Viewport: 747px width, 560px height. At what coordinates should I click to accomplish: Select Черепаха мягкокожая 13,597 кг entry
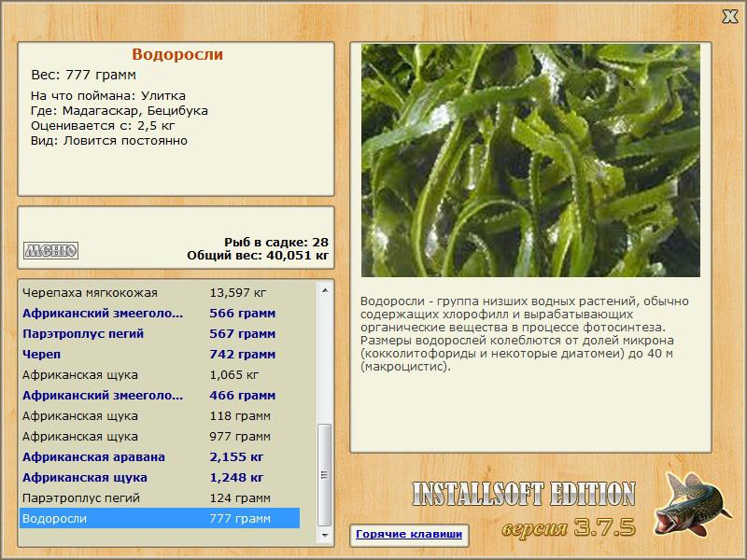tap(160, 292)
